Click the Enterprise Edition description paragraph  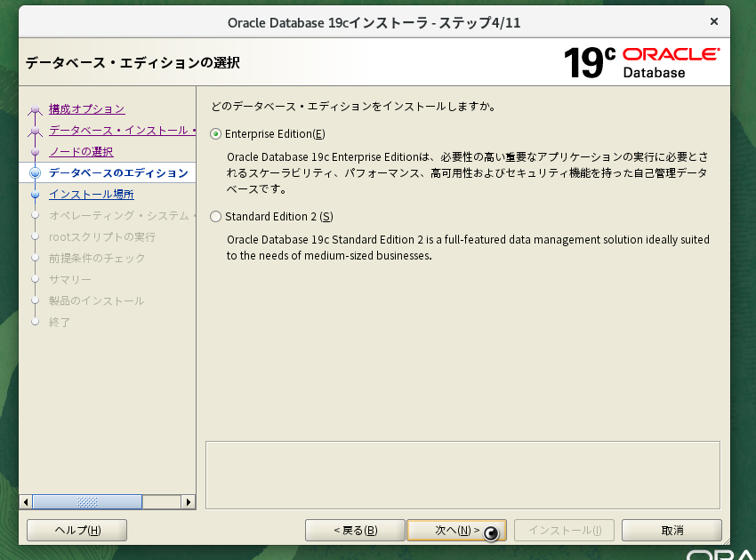click(x=467, y=173)
